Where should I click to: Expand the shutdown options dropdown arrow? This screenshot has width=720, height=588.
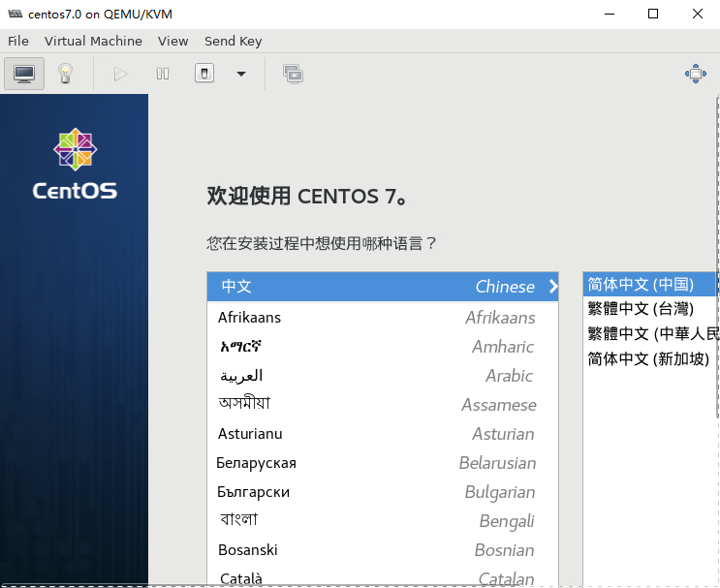tap(241, 74)
